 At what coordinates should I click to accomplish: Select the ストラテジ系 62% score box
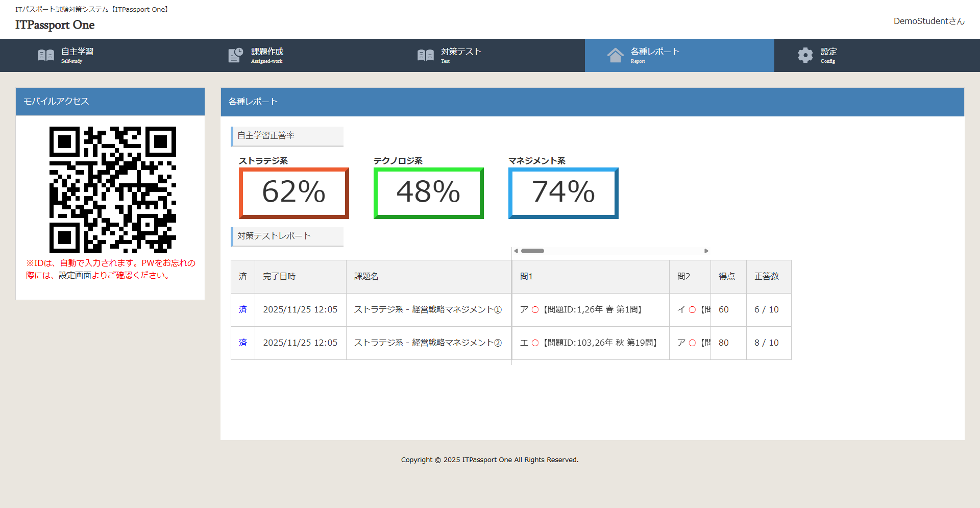tap(294, 193)
